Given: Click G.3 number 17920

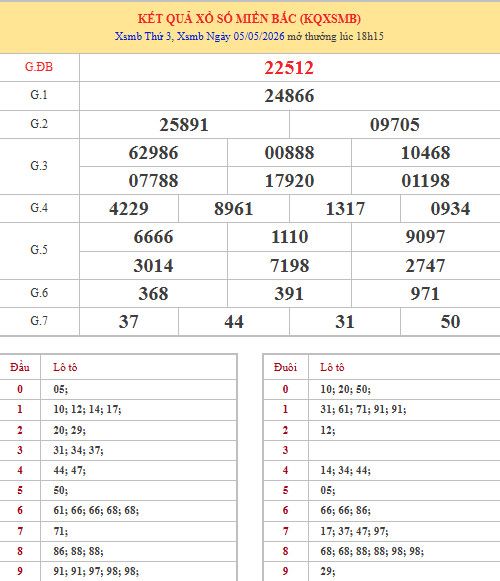Looking at the screenshot, I should coord(289,181).
